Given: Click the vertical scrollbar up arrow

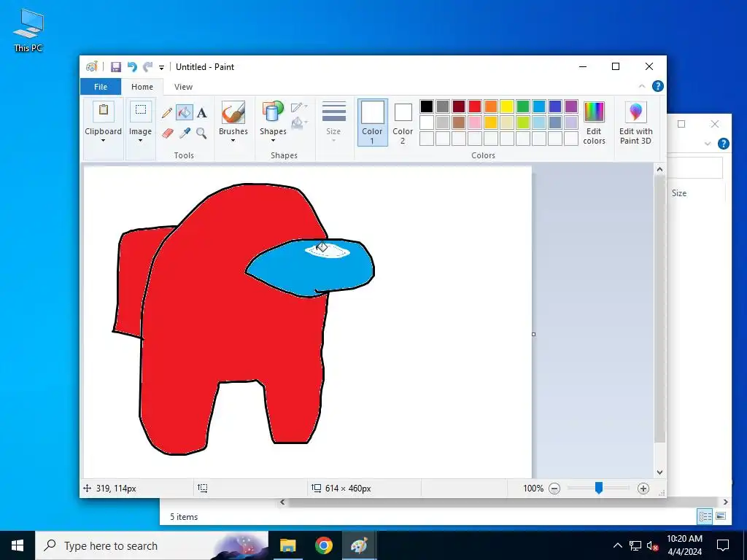Looking at the screenshot, I should [659, 169].
